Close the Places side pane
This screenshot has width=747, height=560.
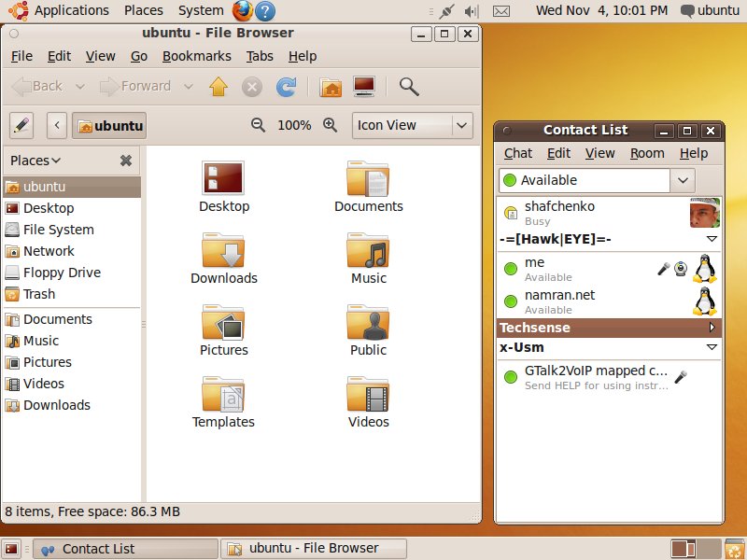click(x=126, y=161)
